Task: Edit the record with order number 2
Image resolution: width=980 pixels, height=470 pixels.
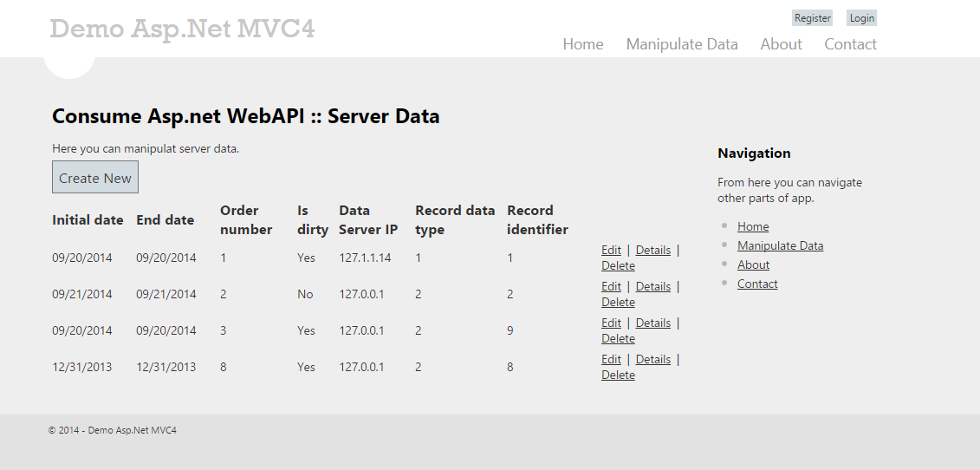Action: [x=611, y=286]
